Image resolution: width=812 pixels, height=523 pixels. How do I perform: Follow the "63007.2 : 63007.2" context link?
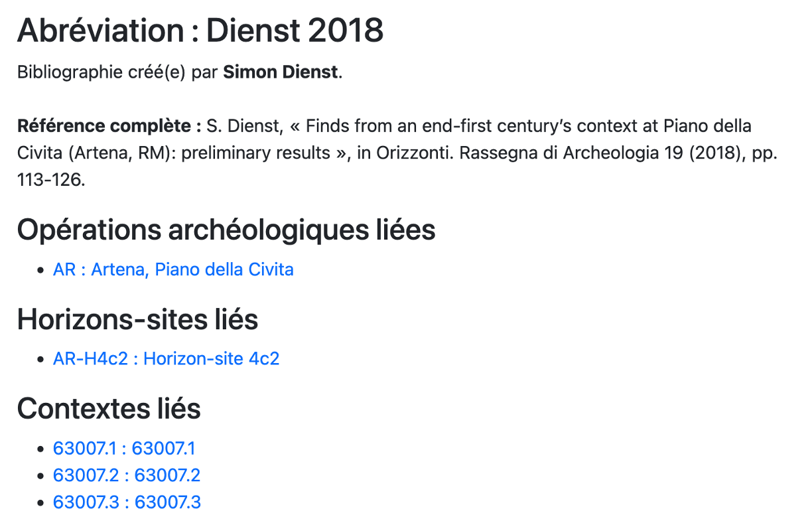pyautogui.click(x=127, y=475)
